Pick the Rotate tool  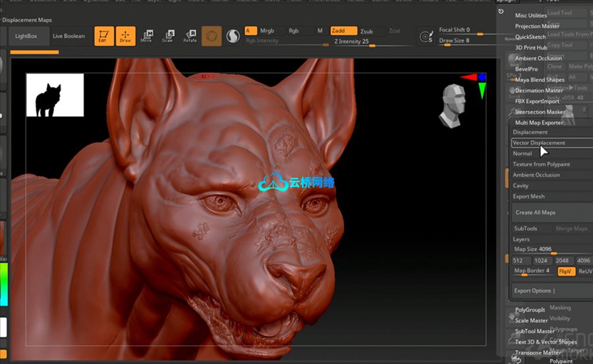(x=190, y=36)
